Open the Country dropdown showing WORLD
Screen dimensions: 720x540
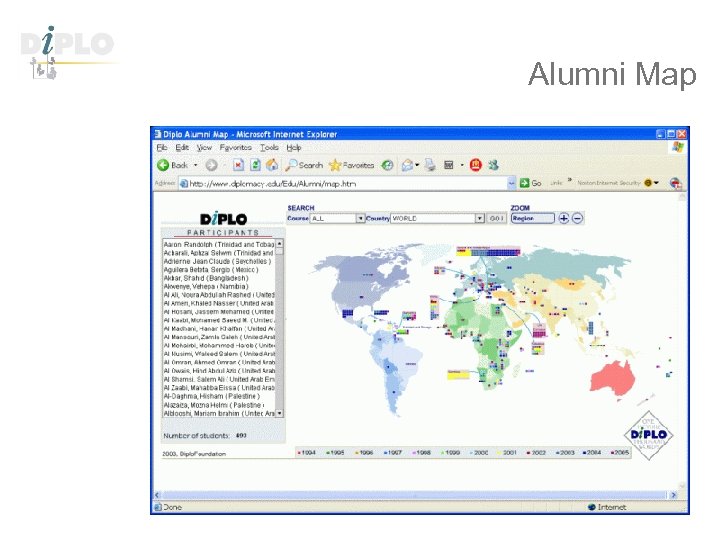[438, 219]
